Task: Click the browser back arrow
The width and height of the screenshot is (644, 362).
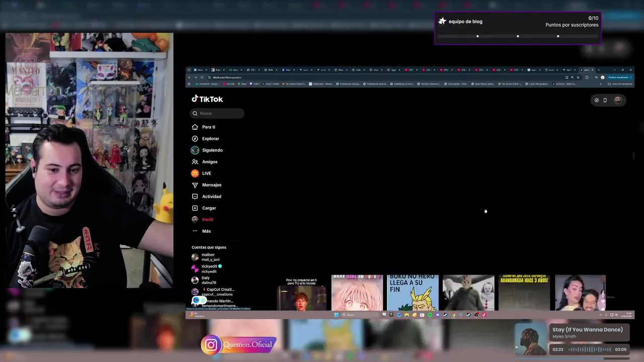Action: [x=189, y=77]
